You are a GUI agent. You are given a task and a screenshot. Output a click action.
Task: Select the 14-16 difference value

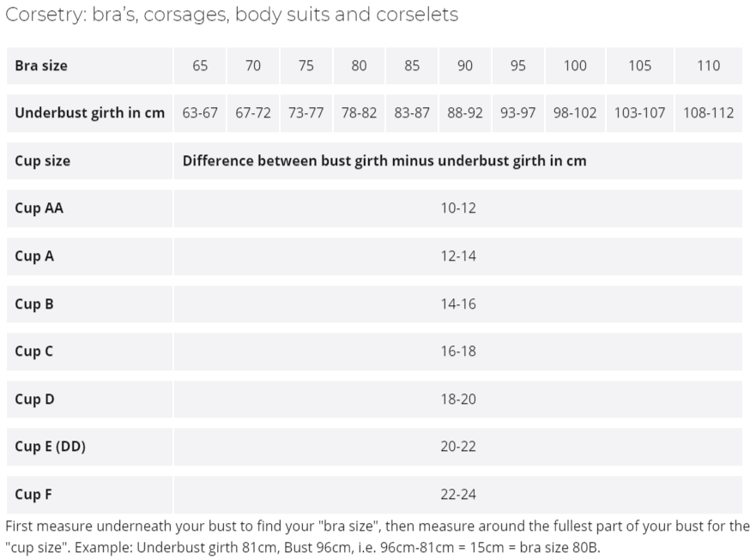458,304
